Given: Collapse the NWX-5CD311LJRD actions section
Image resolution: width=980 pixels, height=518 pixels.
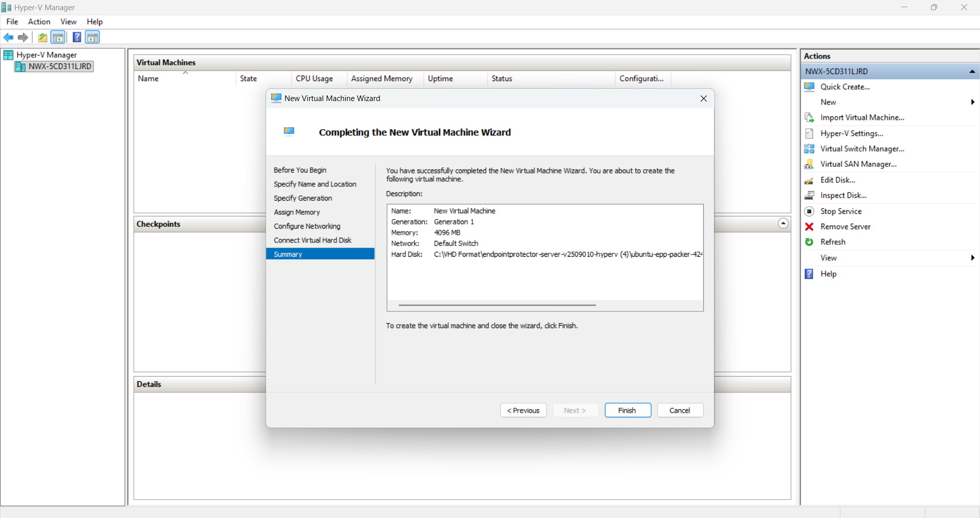Looking at the screenshot, I should coord(972,71).
